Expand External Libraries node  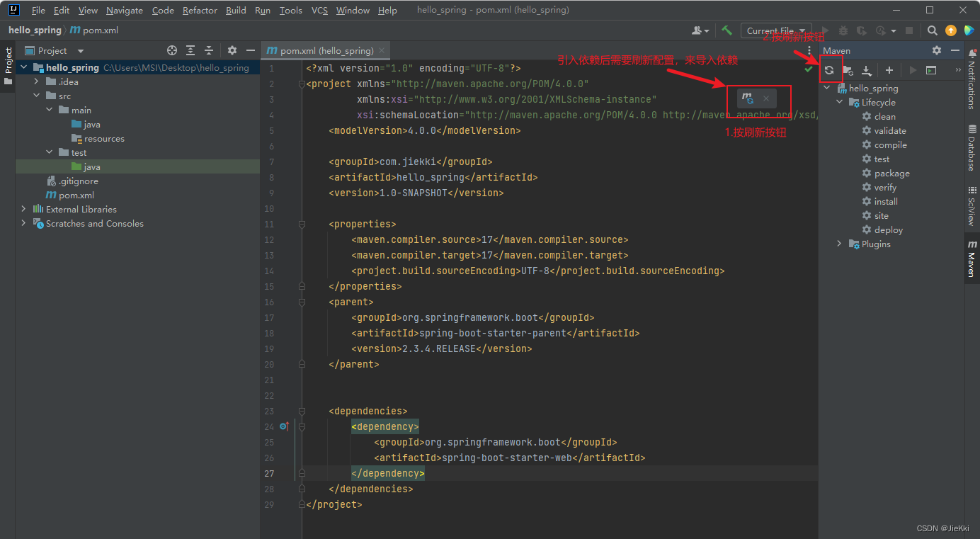click(23, 209)
